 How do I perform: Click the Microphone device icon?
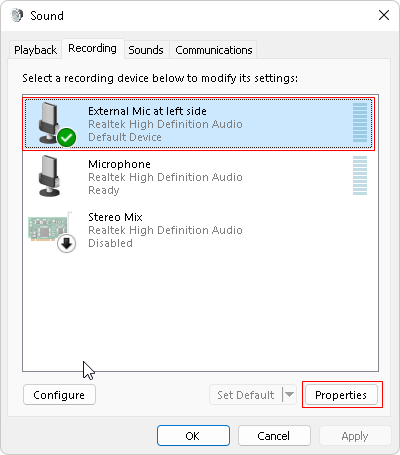pyautogui.click(x=50, y=176)
